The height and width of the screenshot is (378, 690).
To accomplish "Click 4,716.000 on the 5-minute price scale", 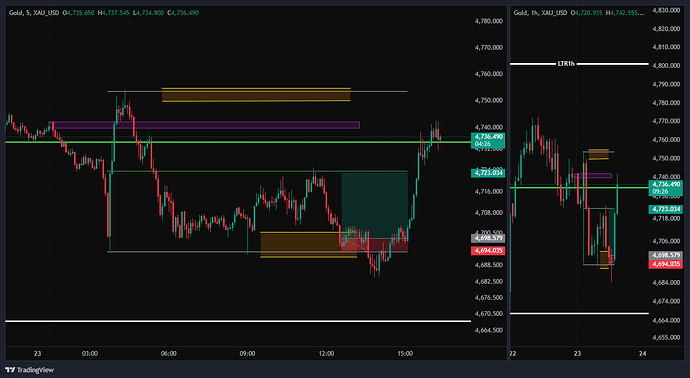I will (488, 191).
